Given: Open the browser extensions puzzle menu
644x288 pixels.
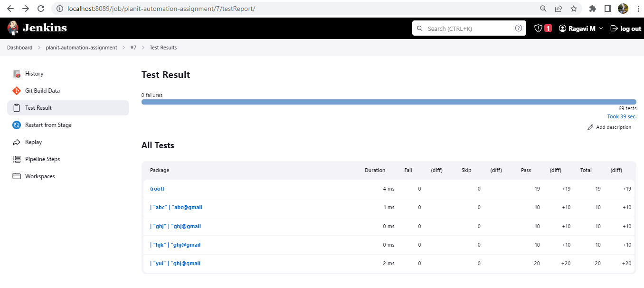Looking at the screenshot, I should 592,9.
